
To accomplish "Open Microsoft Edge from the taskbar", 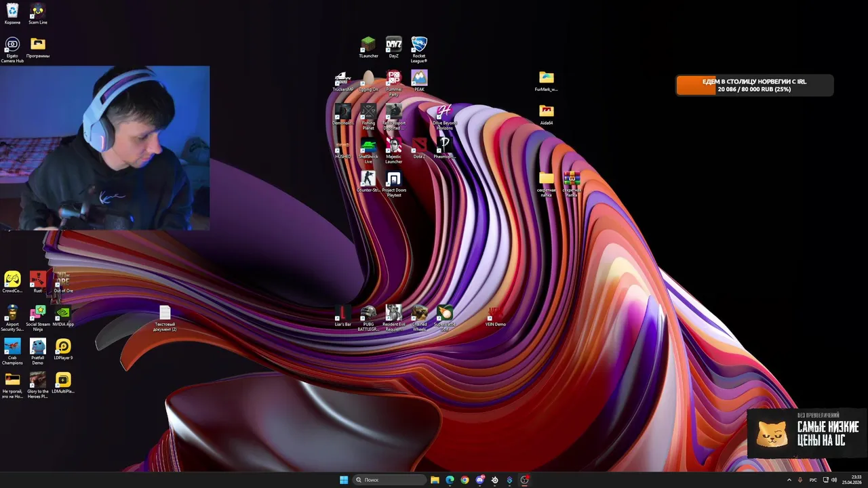I will 450,480.
